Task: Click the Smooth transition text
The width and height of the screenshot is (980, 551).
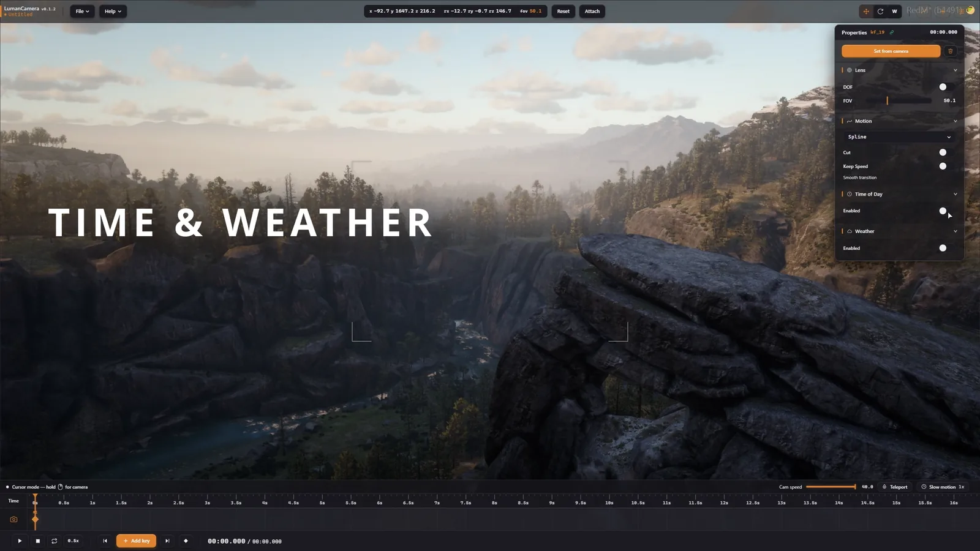Action: click(x=859, y=178)
